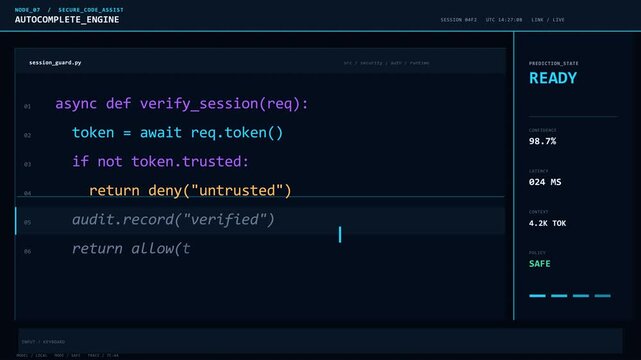Click the src / security / auth / runtime path

point(386,63)
